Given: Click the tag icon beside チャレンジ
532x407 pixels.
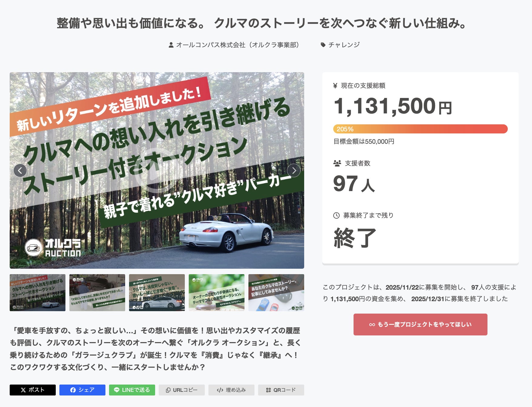Looking at the screenshot, I should (x=323, y=45).
